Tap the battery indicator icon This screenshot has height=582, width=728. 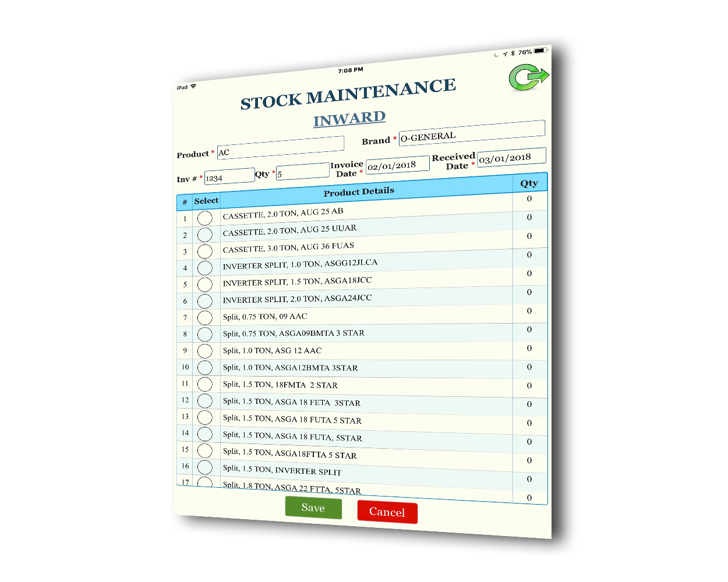(542, 51)
